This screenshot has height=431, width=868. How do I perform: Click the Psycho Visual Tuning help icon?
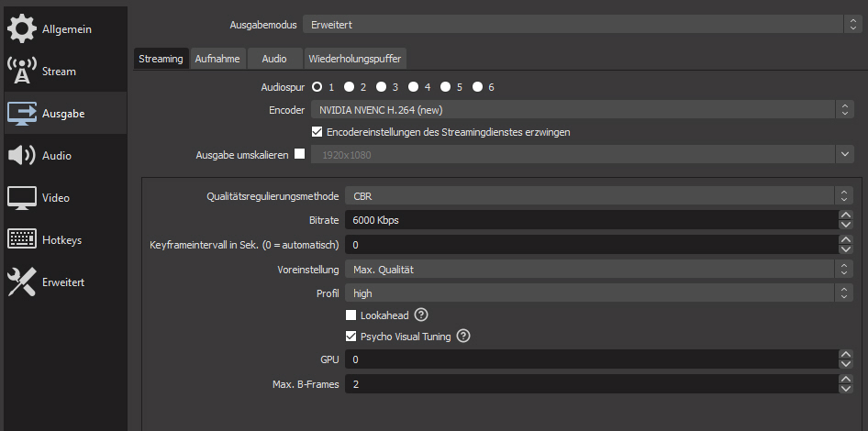tap(463, 336)
